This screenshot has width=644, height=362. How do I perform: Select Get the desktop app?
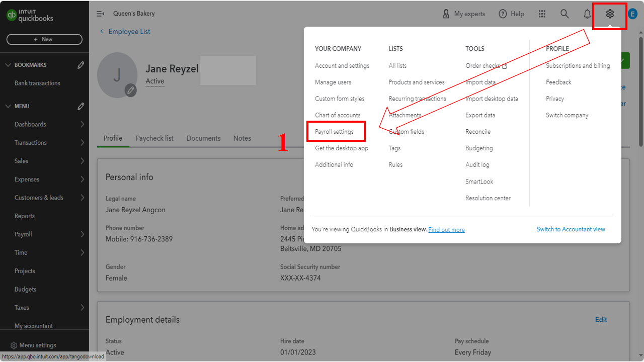tap(342, 148)
